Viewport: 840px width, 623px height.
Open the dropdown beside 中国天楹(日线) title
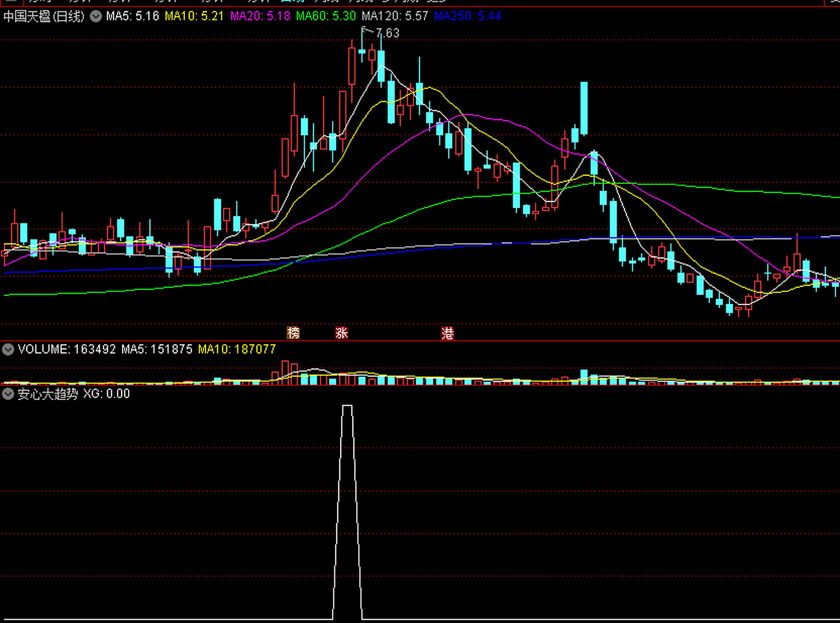[96, 17]
